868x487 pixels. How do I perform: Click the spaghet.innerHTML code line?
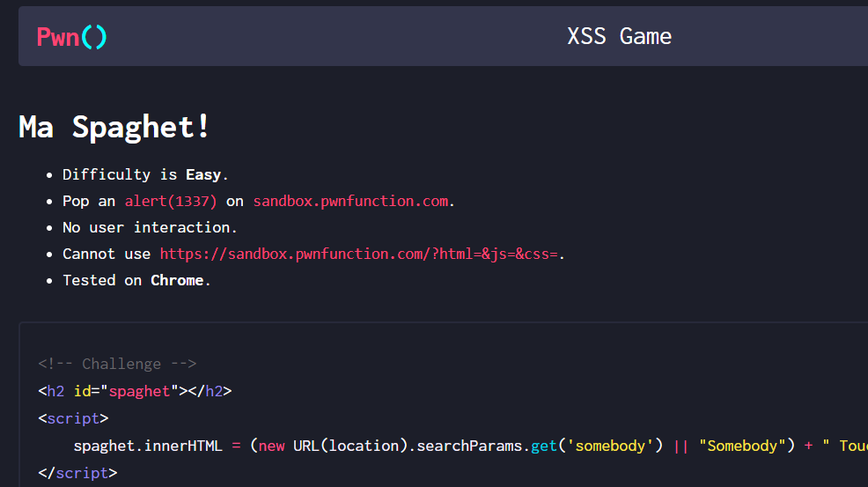tap(471, 446)
